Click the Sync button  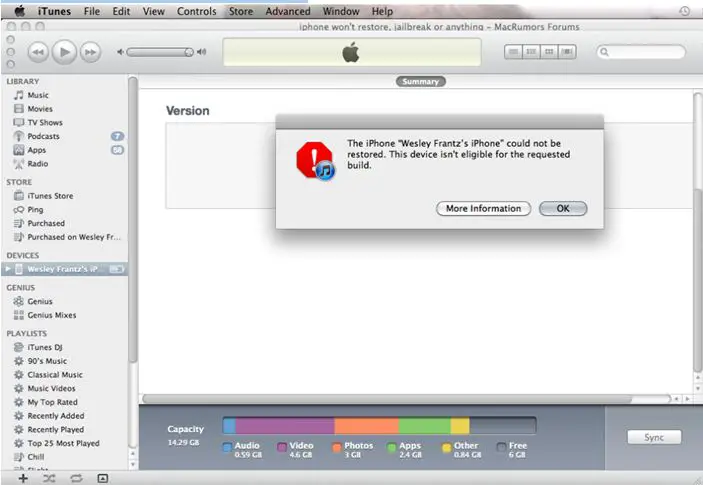click(654, 437)
